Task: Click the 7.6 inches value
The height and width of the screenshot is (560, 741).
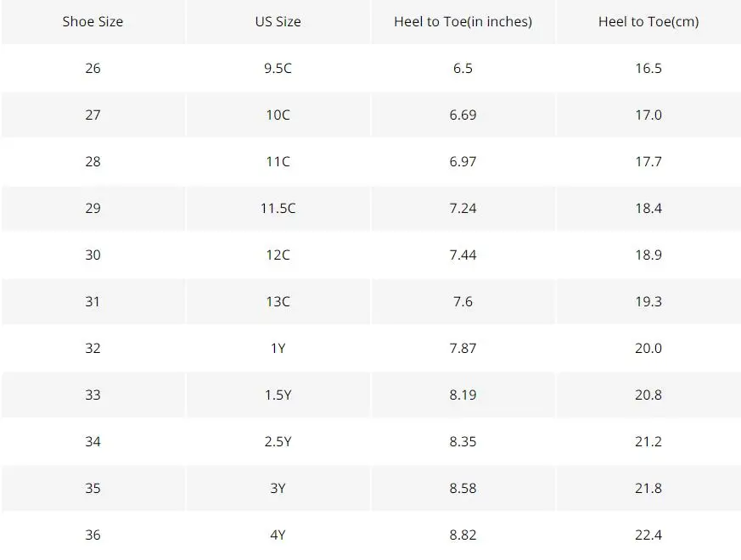Action: pyautogui.click(x=463, y=301)
